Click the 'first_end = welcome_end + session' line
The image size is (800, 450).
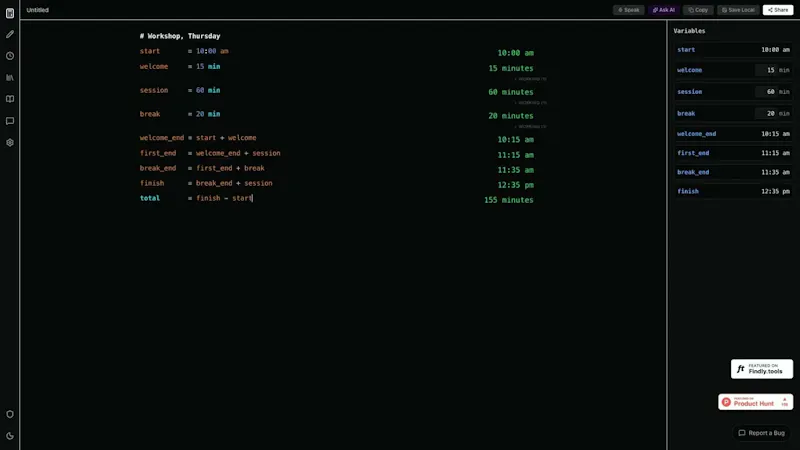[x=210, y=153]
